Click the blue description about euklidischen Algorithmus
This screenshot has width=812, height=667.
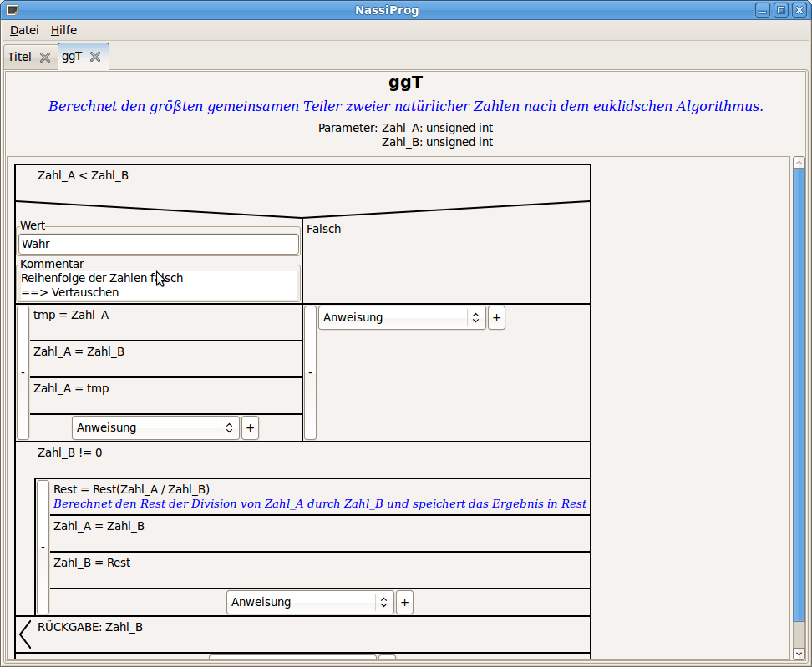(x=406, y=106)
